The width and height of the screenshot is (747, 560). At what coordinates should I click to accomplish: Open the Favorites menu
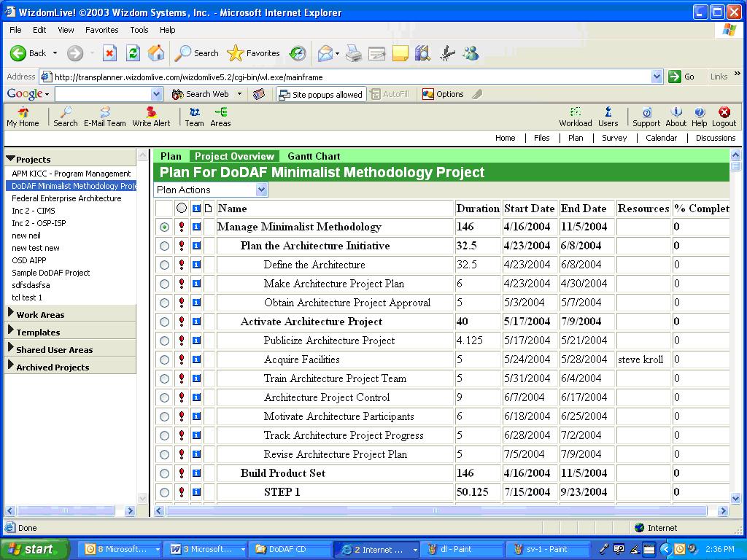[x=101, y=30]
